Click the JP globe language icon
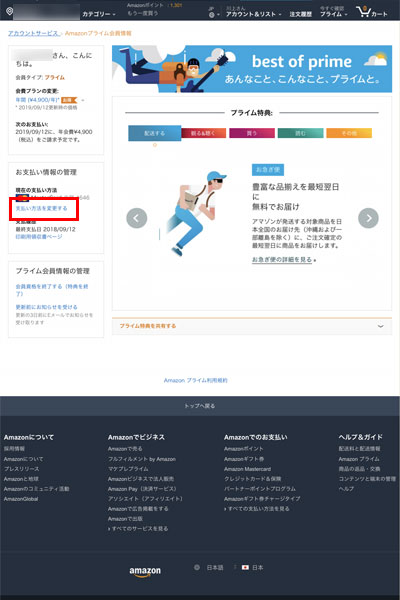Screen dimensions: 400x600 (212, 15)
